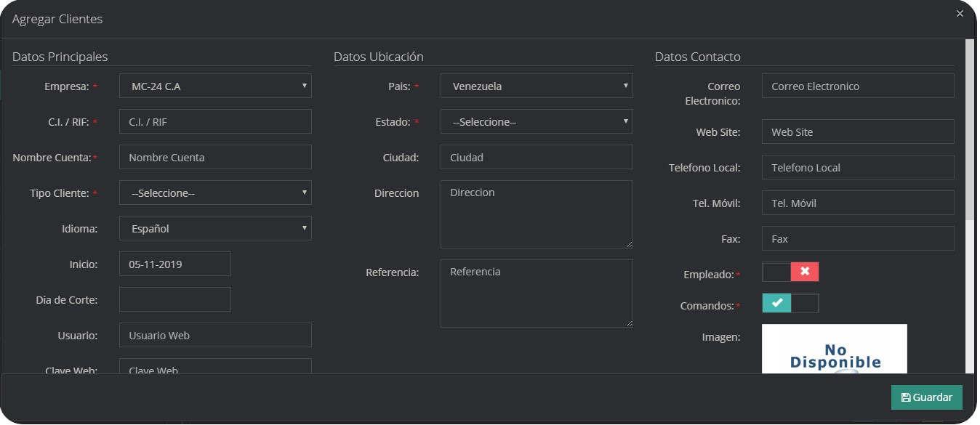Click inside the Direccion textarea
This screenshot has width=980, height=425.
pyautogui.click(x=537, y=214)
